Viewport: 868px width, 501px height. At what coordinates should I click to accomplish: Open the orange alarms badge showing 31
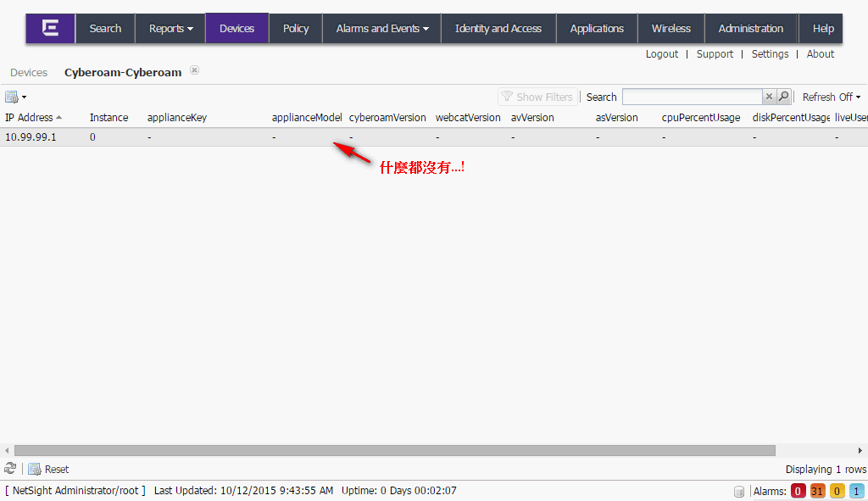(x=817, y=491)
